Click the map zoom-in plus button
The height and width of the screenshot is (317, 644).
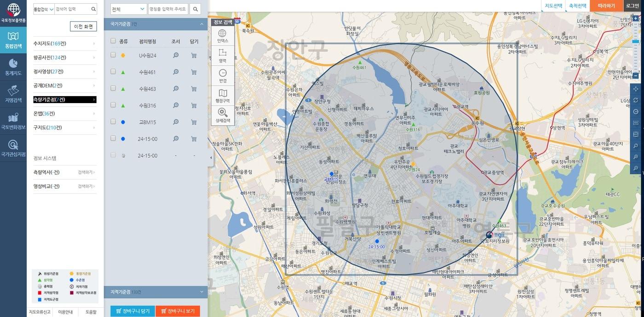click(x=635, y=18)
